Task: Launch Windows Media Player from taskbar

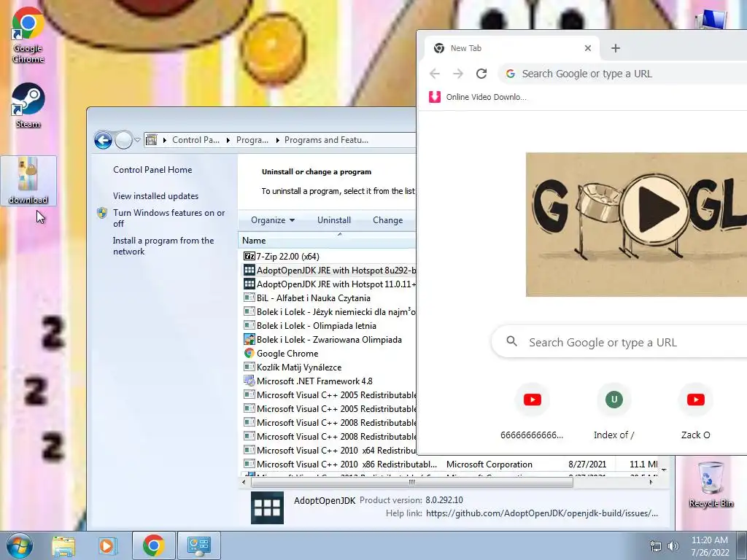Action: (x=107, y=545)
